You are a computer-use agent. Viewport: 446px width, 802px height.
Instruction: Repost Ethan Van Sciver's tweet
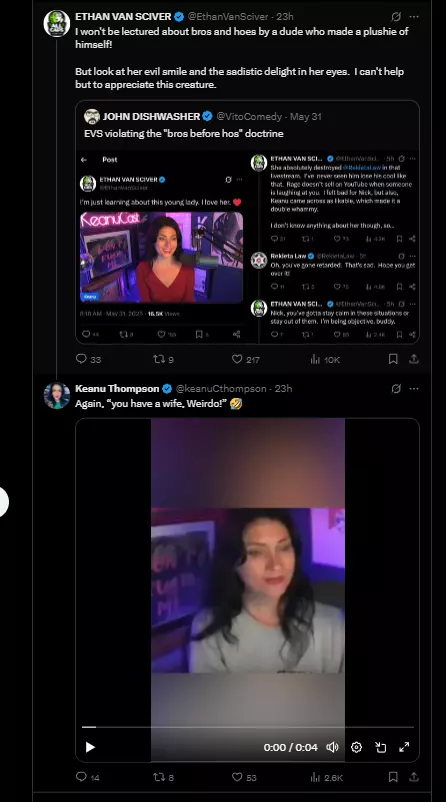[163, 359]
